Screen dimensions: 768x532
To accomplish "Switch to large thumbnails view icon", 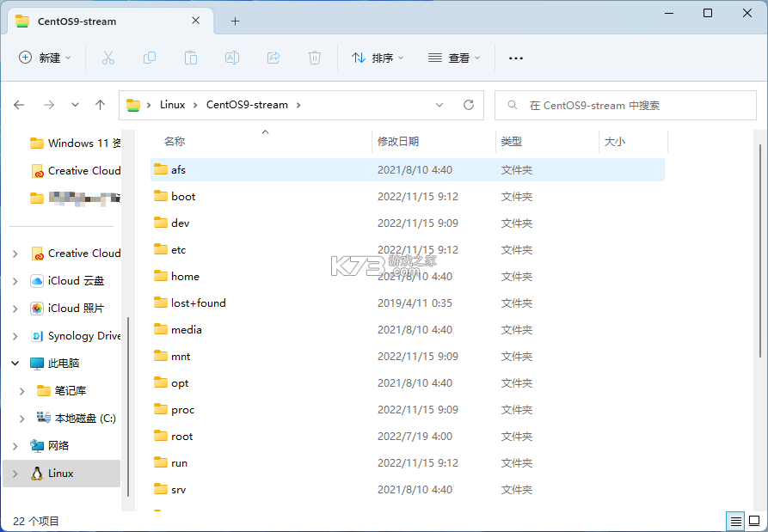I will point(755,521).
